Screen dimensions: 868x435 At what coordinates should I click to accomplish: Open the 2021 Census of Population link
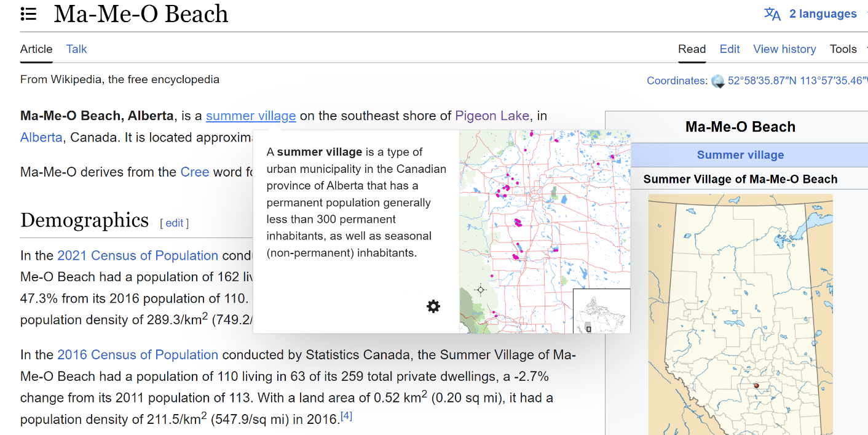[x=138, y=255]
